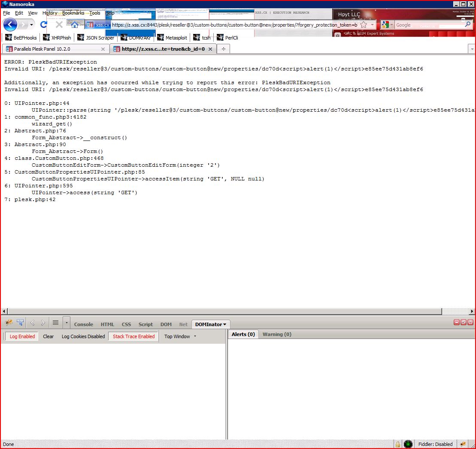Switch to the Script panel tab
Image resolution: width=476 pixels, height=449 pixels.
click(x=146, y=324)
